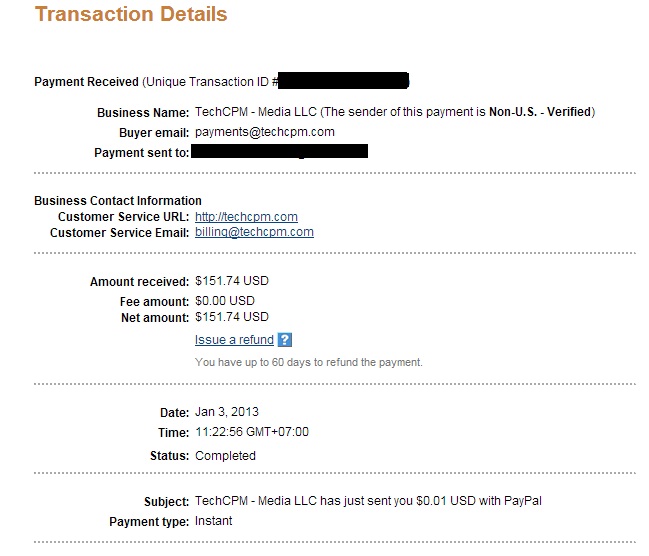Click the date Jan 3, 2013
Image resolution: width=649 pixels, height=556 pixels.
coord(227,412)
